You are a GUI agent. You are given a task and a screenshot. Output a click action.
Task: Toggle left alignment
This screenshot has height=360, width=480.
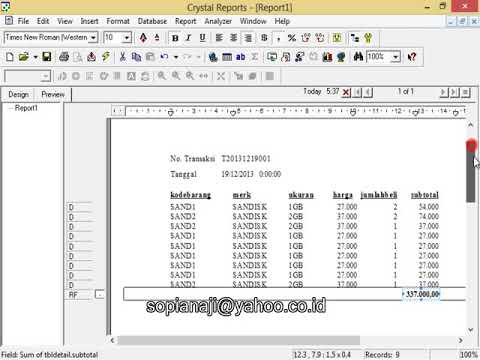(219, 38)
